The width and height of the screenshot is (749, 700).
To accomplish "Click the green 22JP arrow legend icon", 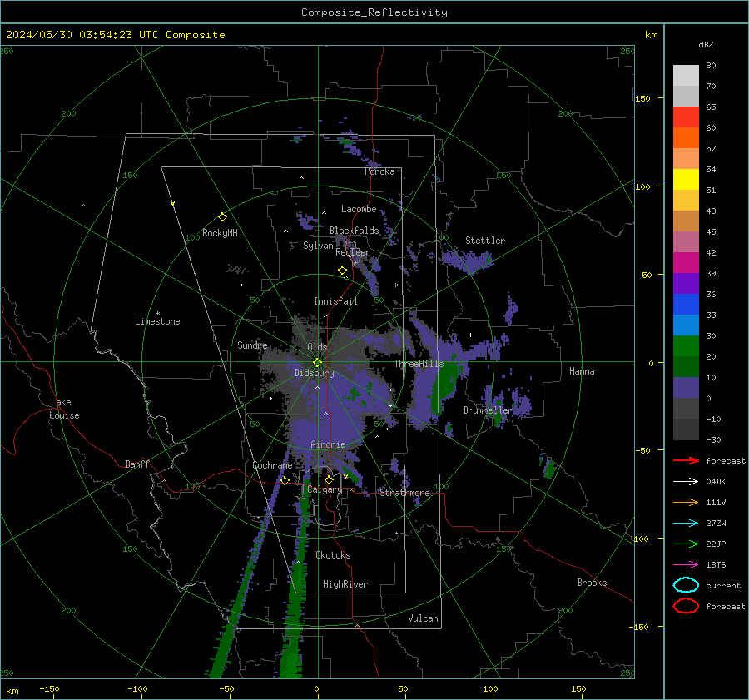I will [x=686, y=544].
